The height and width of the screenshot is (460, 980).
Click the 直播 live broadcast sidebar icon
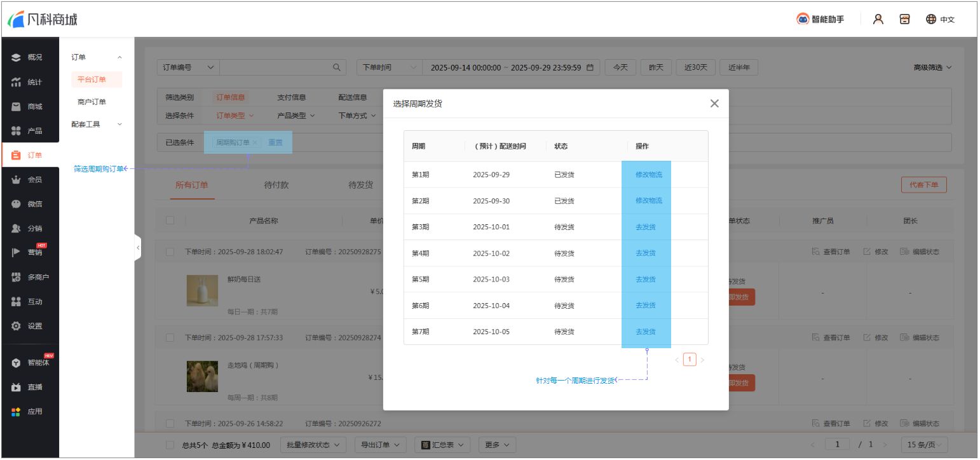click(17, 387)
